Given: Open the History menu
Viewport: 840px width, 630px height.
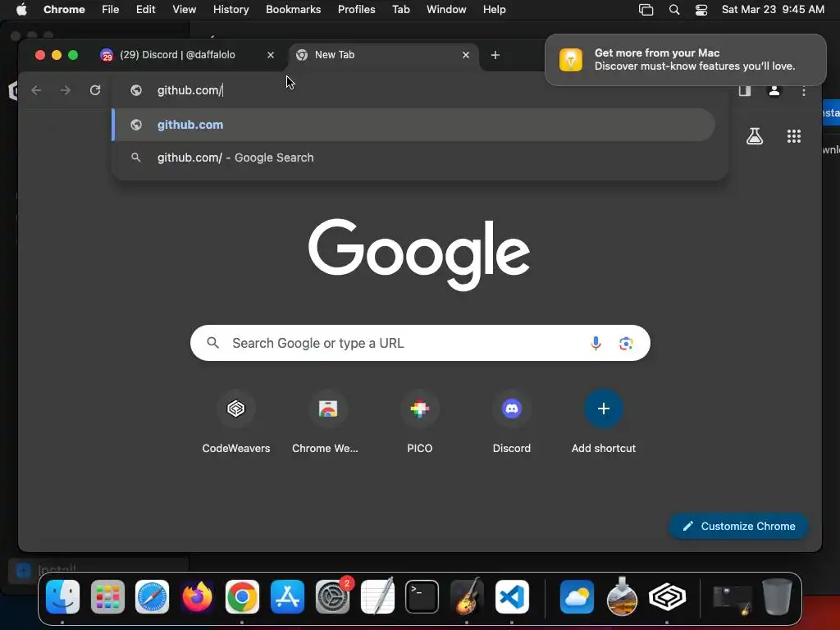Looking at the screenshot, I should pos(231,10).
